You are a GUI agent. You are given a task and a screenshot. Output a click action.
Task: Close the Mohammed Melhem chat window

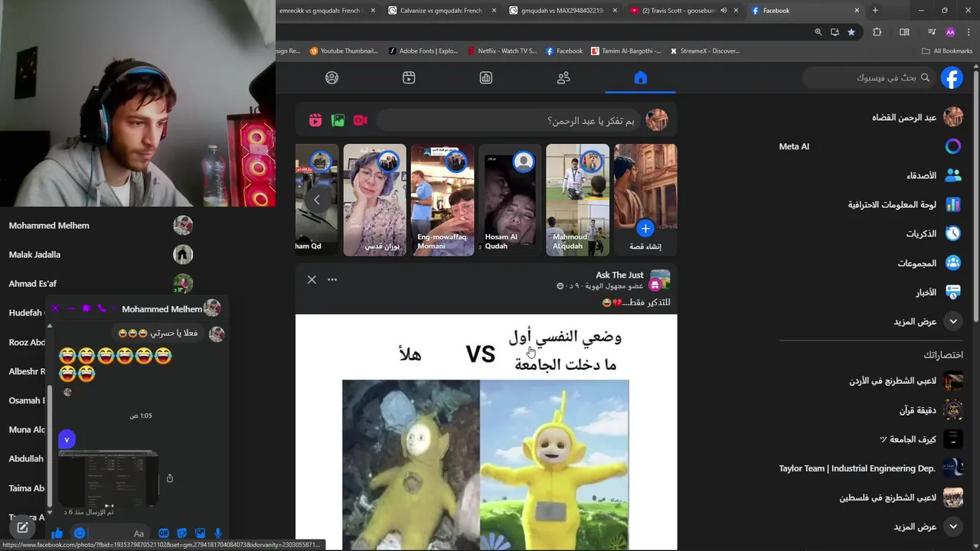[55, 308]
